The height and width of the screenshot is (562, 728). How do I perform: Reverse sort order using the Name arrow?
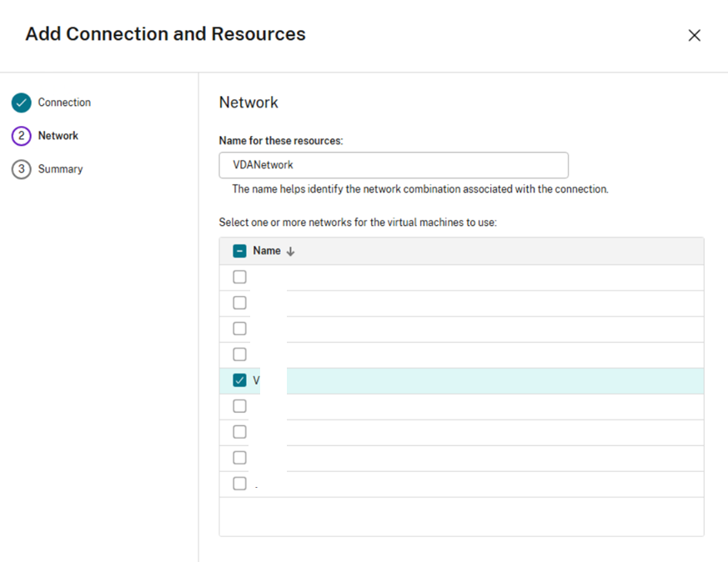290,252
